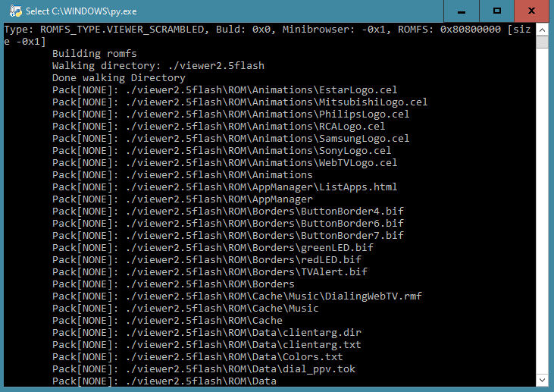Click the redLED.bif pack line
554x392 pixels.
tap(207, 260)
